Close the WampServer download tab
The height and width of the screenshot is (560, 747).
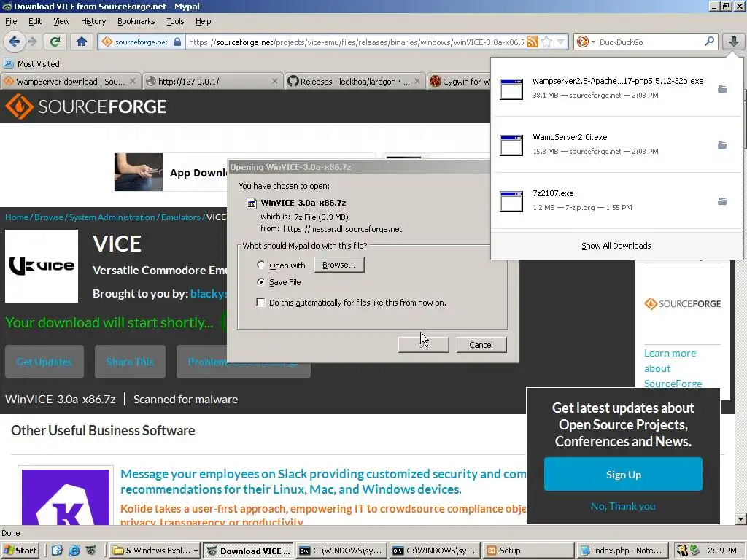[x=133, y=82]
